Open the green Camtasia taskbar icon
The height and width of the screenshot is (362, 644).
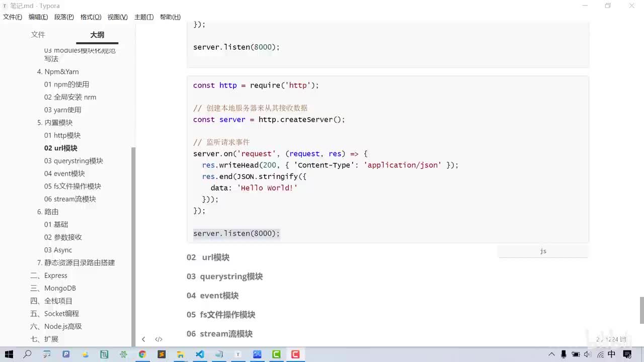coord(276,354)
